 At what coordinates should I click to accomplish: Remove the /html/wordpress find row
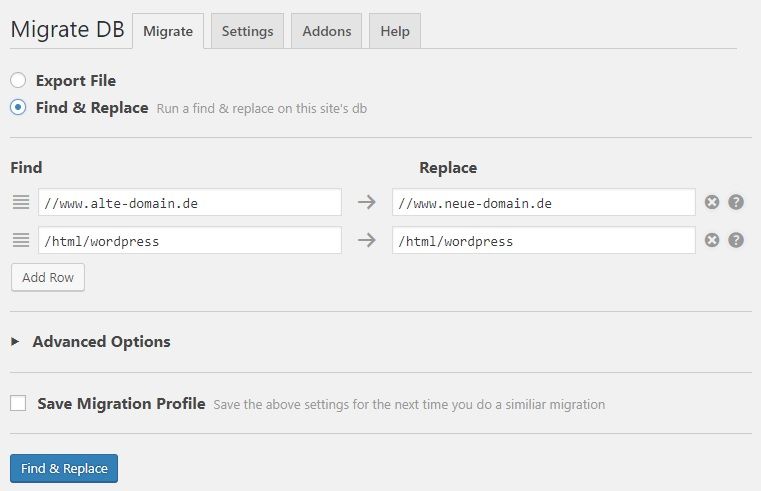711,240
